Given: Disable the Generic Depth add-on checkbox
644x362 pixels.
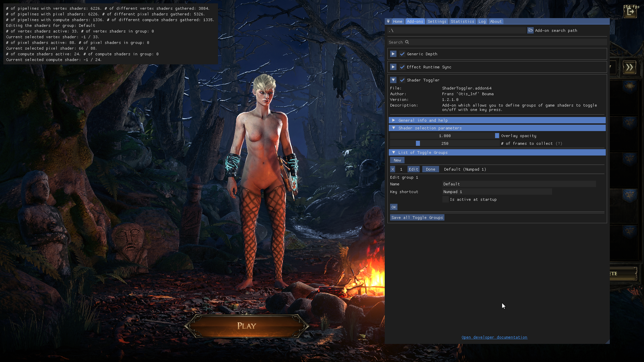Looking at the screenshot, I should pos(402,54).
